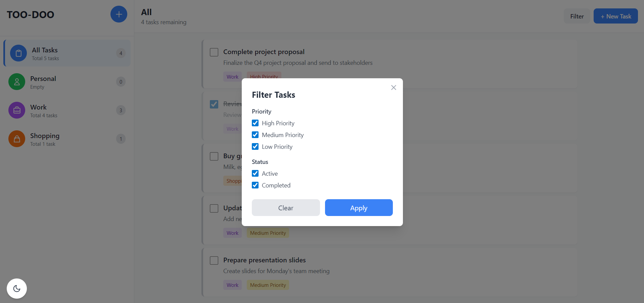Click the All Tasks clipboard icon
This screenshot has height=303, width=644.
[x=18, y=53]
